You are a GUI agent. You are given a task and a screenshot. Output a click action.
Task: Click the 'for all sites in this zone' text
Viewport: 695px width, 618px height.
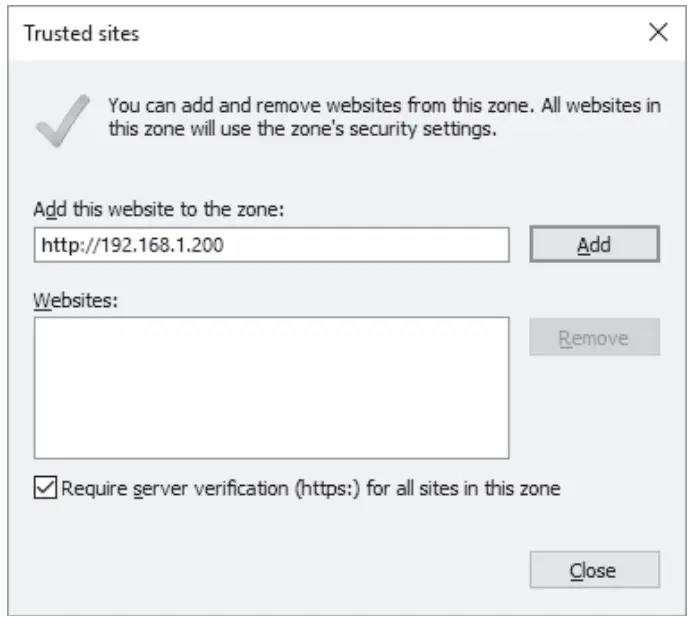474,488
